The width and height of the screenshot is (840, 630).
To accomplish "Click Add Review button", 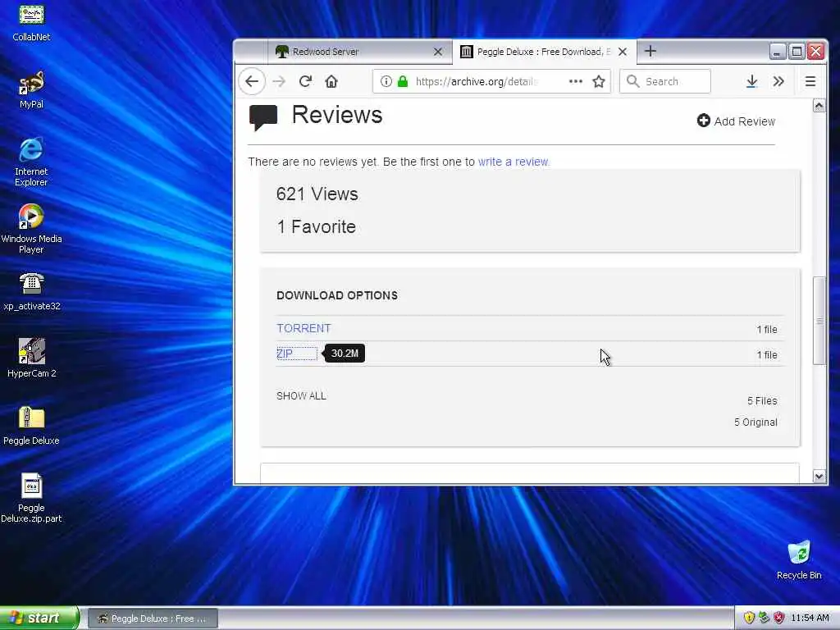I will (x=736, y=121).
